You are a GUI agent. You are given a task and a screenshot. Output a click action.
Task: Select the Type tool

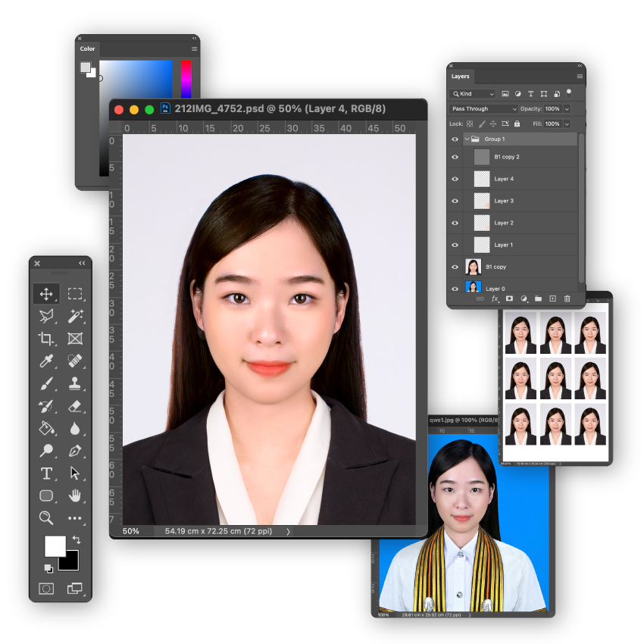(x=46, y=473)
